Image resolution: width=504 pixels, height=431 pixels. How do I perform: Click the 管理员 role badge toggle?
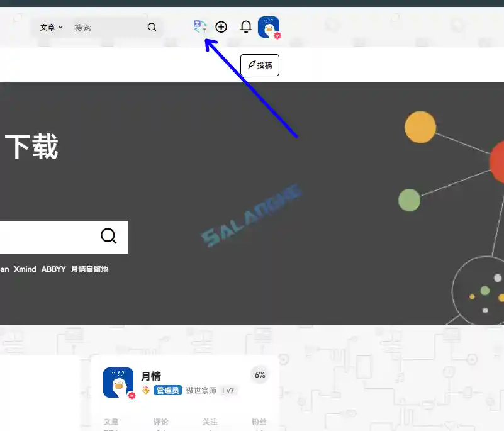coord(167,390)
